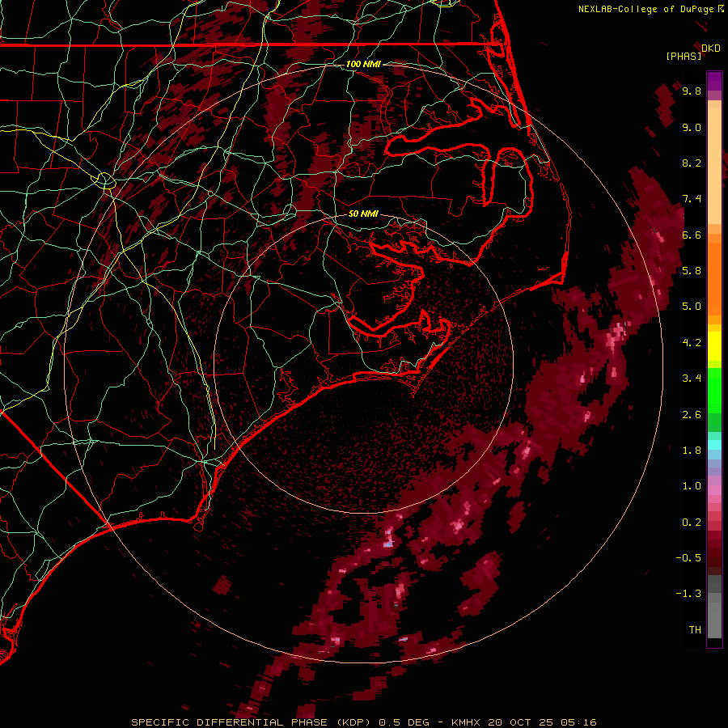Select the 9.0 scale value
The width and height of the screenshot is (728, 728).
pyautogui.click(x=692, y=127)
